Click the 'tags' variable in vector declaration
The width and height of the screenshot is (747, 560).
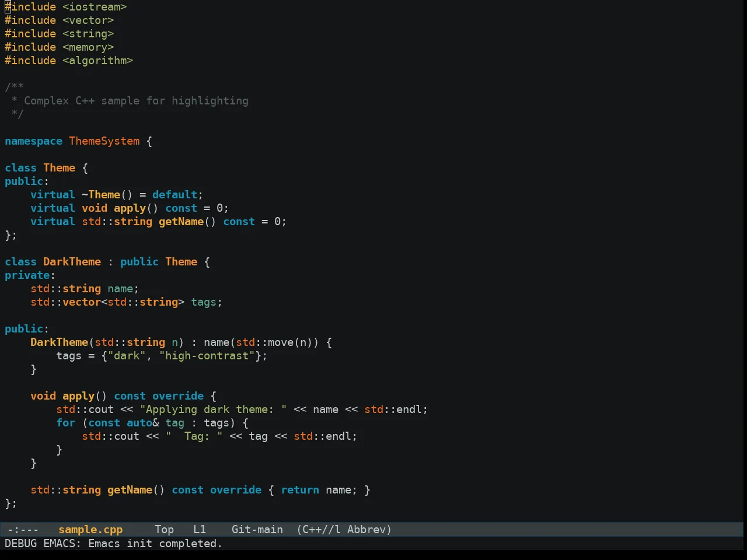204,302
